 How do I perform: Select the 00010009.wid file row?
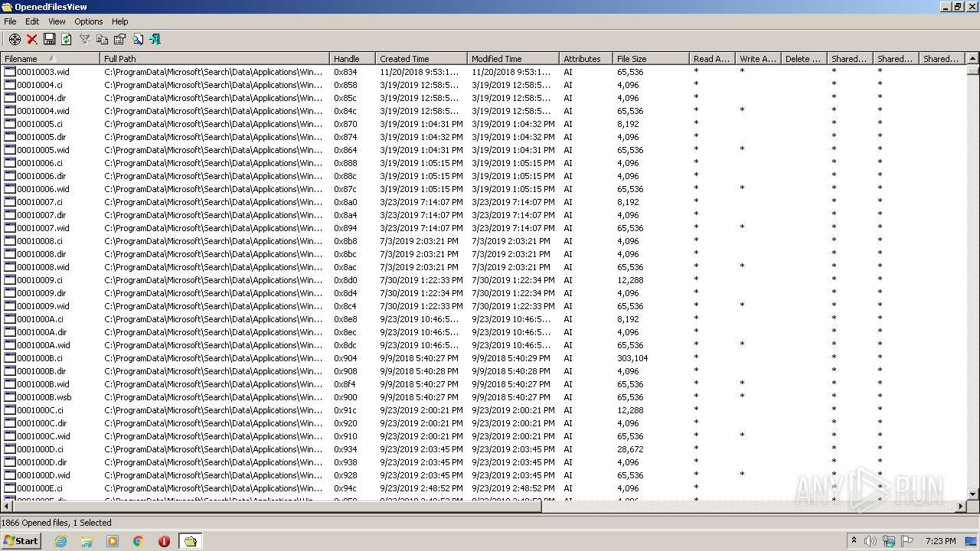[x=482, y=306]
